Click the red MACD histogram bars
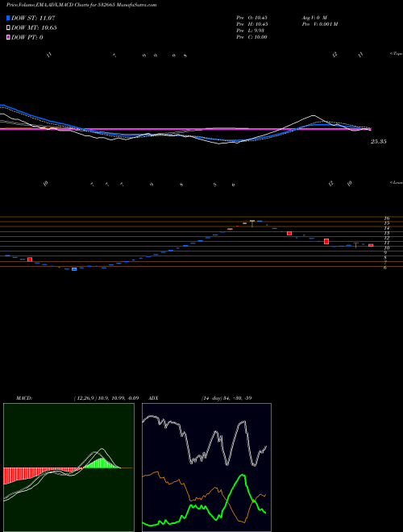Viewport: 403px width, 532px height. pyautogui.click(x=31, y=473)
